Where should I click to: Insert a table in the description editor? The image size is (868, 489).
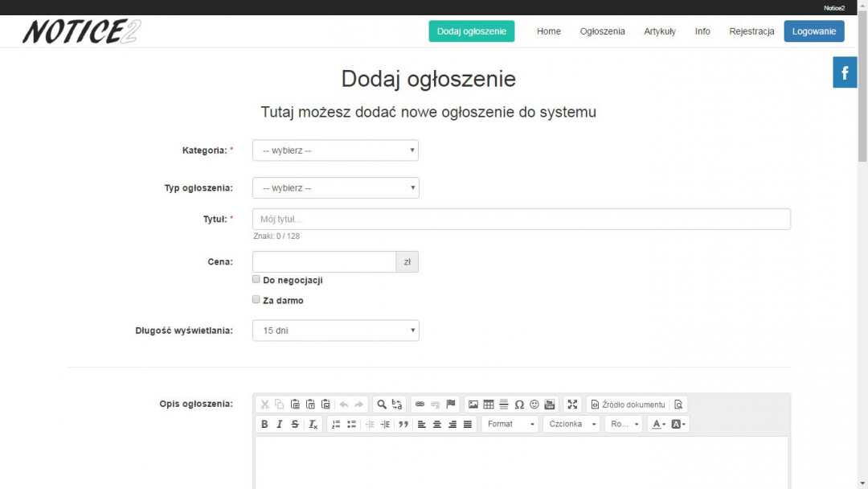(489, 405)
